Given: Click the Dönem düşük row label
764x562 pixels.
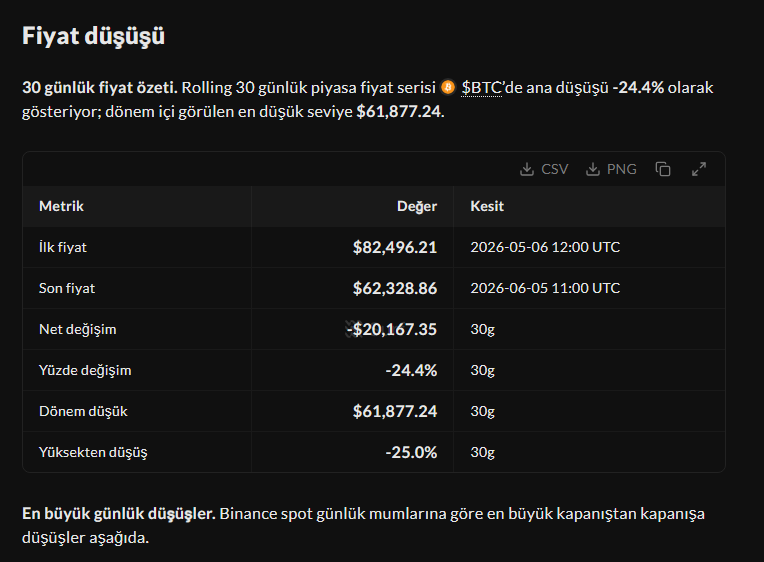Looking at the screenshot, I should [83, 411].
